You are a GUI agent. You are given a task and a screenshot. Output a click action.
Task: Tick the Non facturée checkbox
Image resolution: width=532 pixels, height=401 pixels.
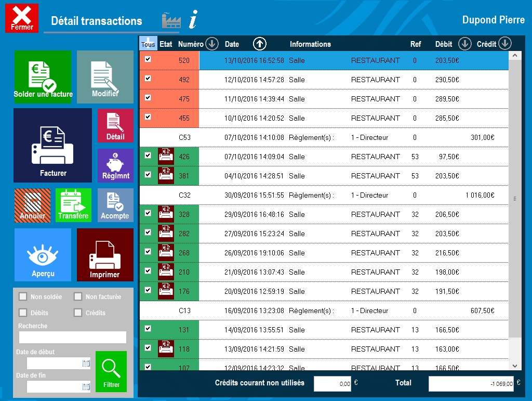point(78,296)
